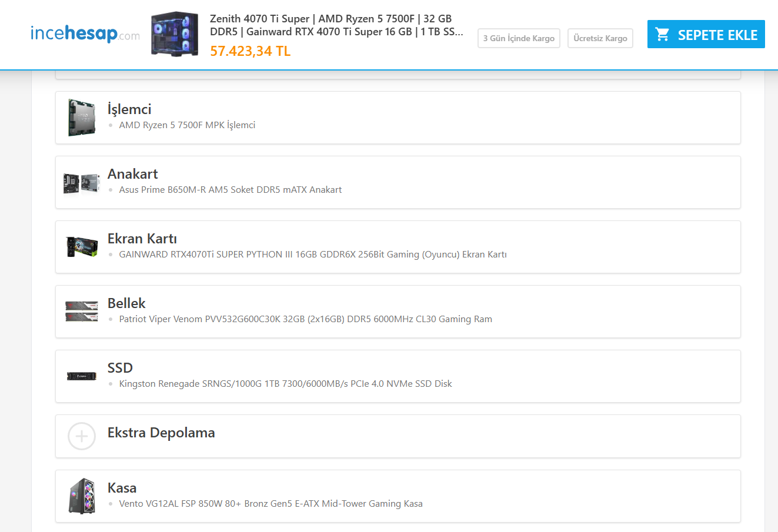Viewport: 778px width, 532px height.
Task: Click the Patriot Viper RAM image icon
Action: (81, 312)
